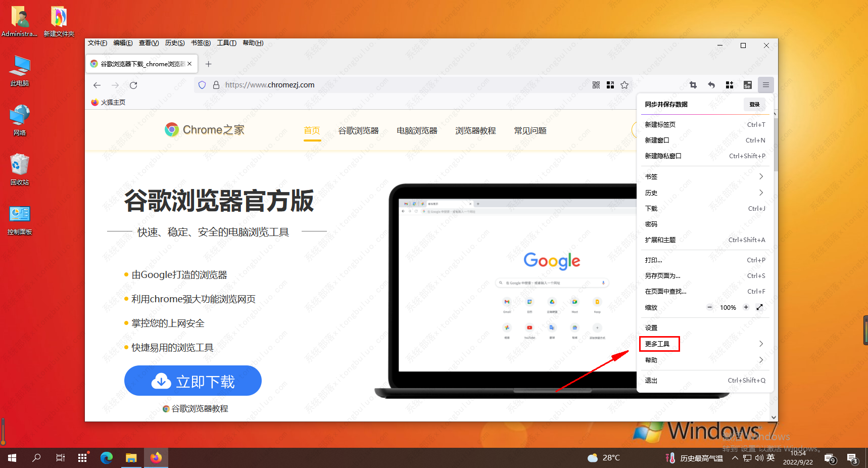Open 浏览器教程 navigation link
Viewport: 868px width, 468px height.
[475, 130]
